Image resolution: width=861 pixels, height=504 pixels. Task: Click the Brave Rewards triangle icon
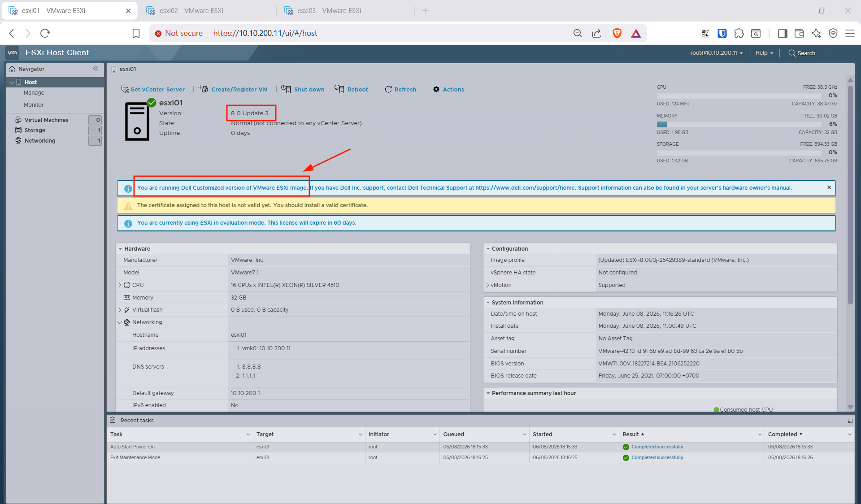[x=636, y=33]
